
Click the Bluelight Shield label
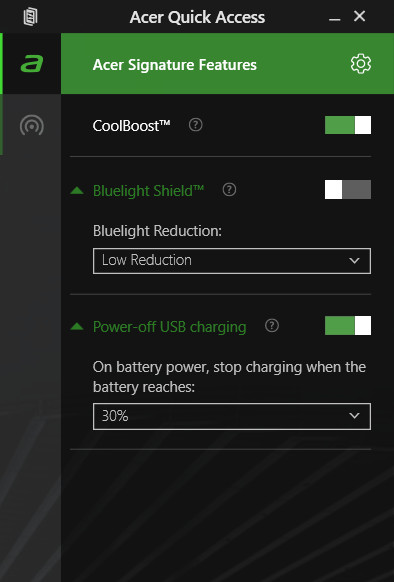(148, 191)
